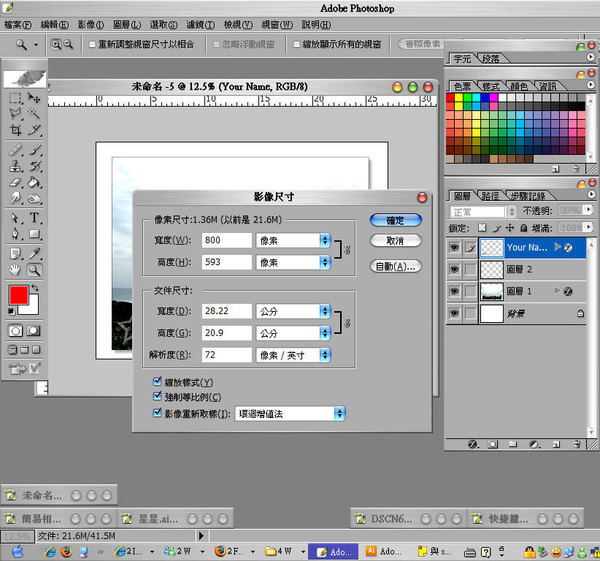Hide the 圖層 2 layer via eye icon
600x561 pixels.
455,270
